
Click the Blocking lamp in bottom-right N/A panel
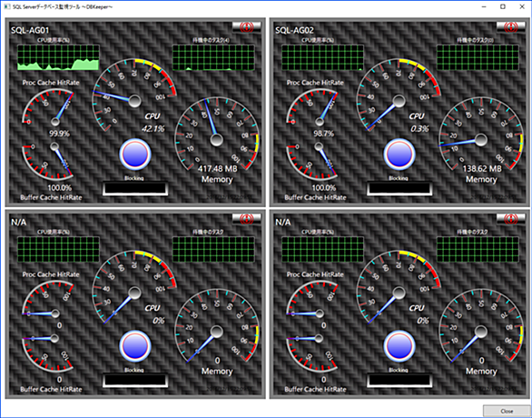pos(399,346)
